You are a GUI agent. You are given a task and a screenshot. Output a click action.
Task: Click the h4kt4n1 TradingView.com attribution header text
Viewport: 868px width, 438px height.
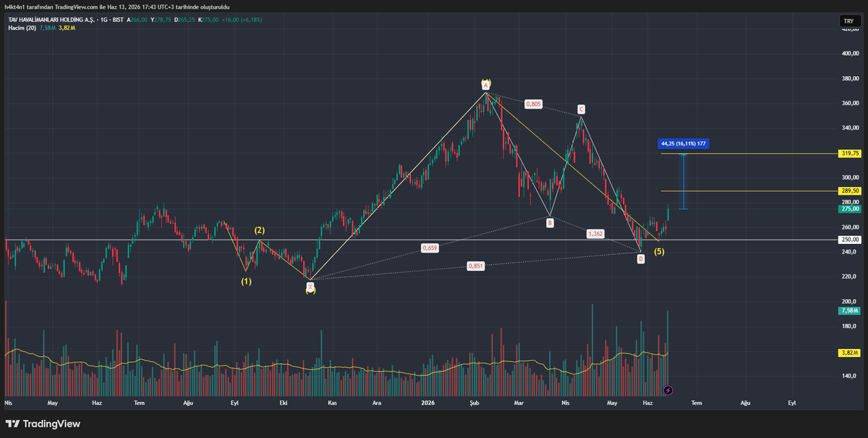click(x=117, y=7)
